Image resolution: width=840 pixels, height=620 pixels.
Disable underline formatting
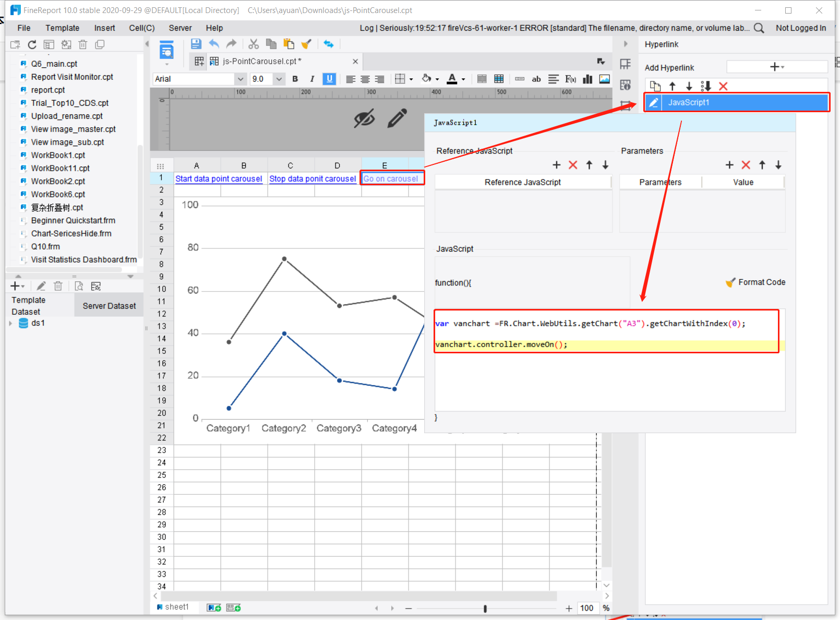(329, 79)
